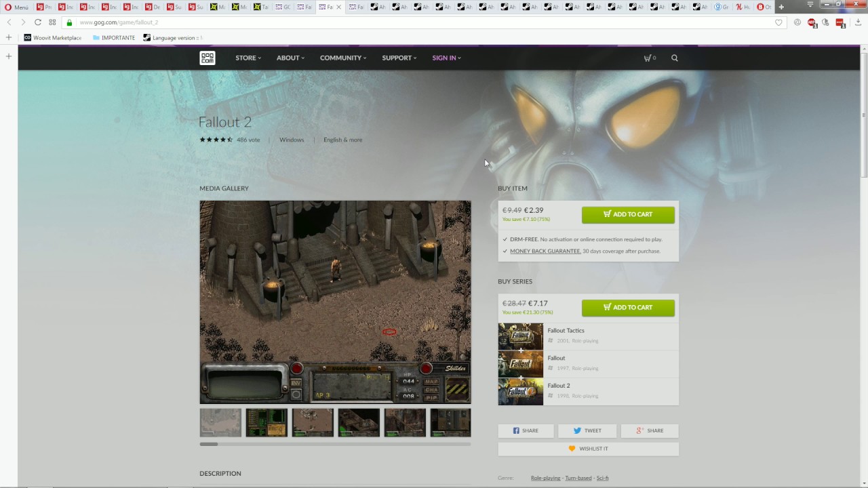Add Fallout 2 to wishlist
Viewport: 868px width, 488px height.
(588, 449)
